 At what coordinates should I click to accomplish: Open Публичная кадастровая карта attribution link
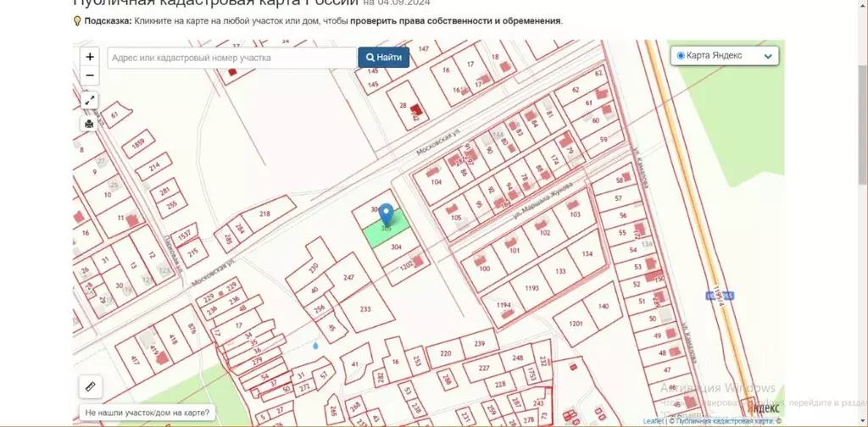tap(720, 420)
